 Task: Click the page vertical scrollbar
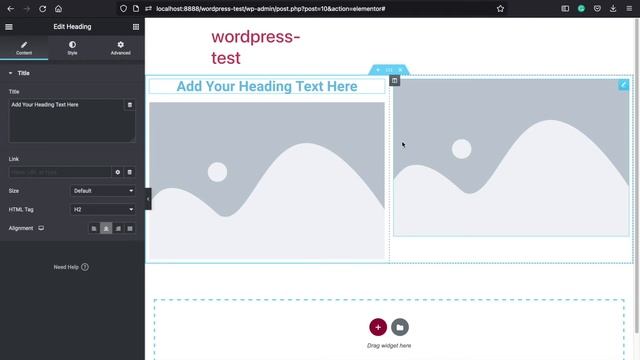coord(637,176)
